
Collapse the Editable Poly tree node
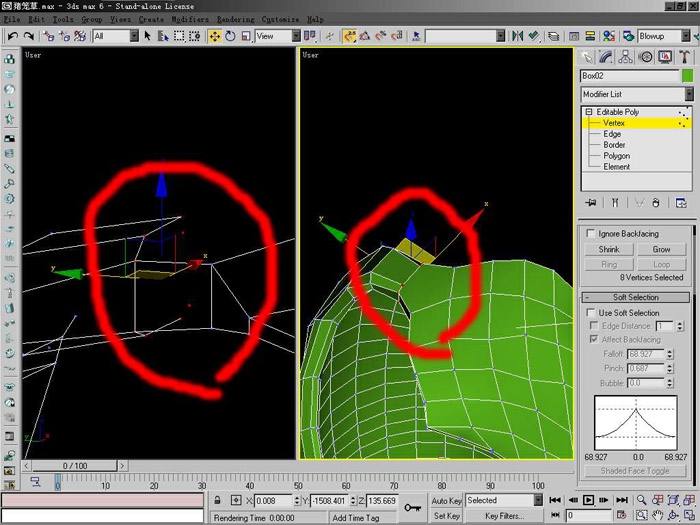[x=589, y=112]
